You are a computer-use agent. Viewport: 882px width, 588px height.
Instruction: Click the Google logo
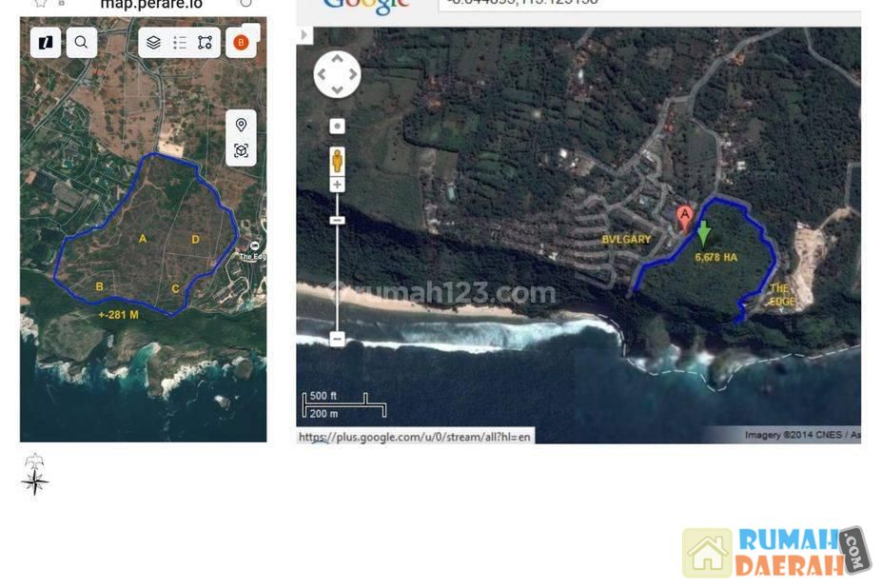[x=366, y=6]
